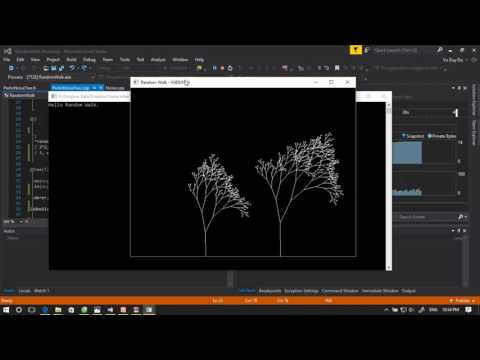Click the Visual Studio logo icon
This screenshot has height=360, width=480.
tap(8, 51)
